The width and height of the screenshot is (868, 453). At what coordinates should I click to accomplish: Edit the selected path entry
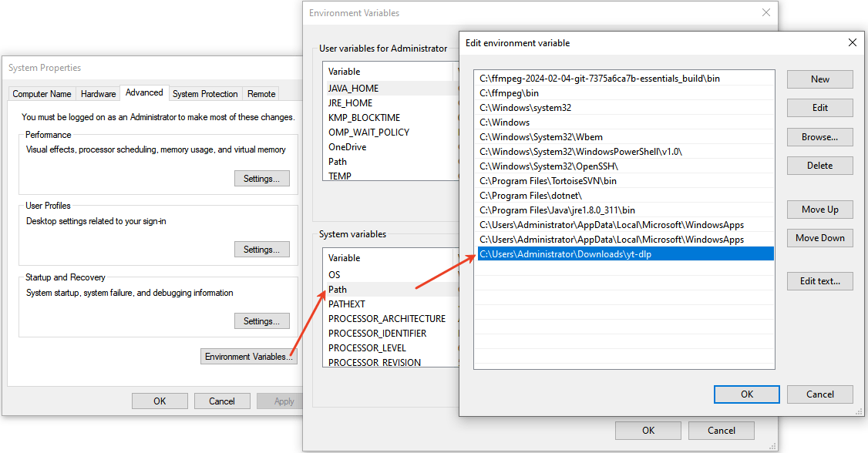point(819,107)
